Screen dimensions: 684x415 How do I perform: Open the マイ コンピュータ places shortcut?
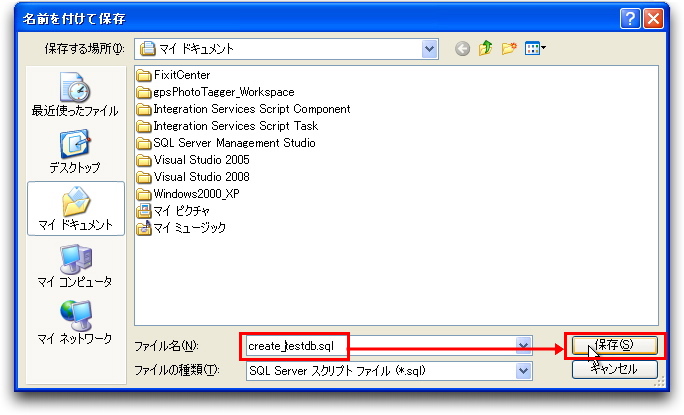tap(75, 266)
